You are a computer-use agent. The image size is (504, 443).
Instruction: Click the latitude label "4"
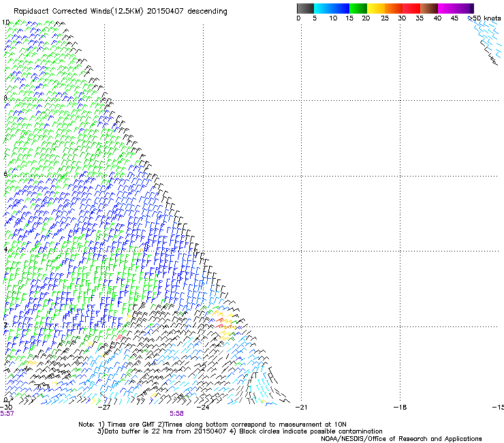click(x=5, y=249)
